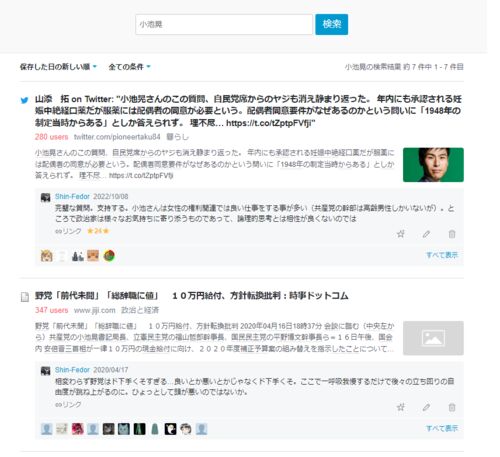The image size is (500, 457).
Task: Click the orange cat-face user avatar under the Twitter entry
Action: click(x=93, y=256)
